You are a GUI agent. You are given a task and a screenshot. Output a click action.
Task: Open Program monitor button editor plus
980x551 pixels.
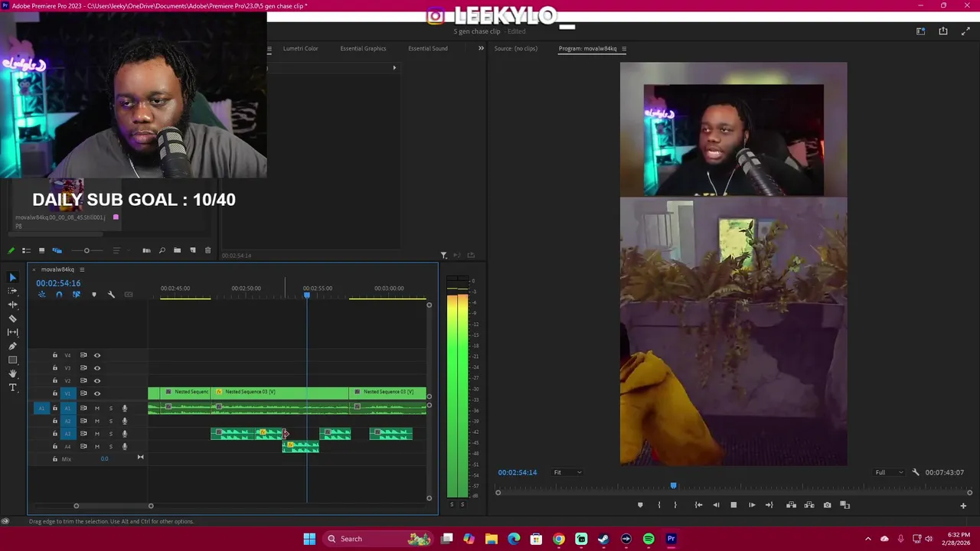963,505
